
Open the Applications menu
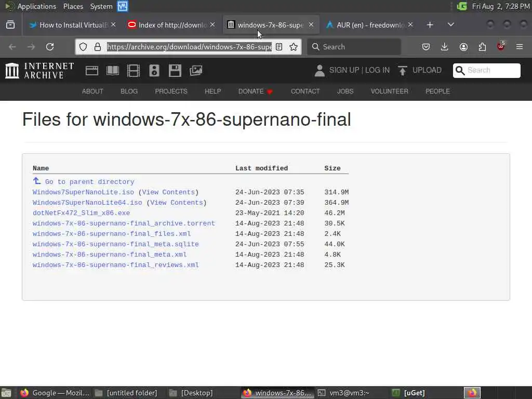[37, 6]
